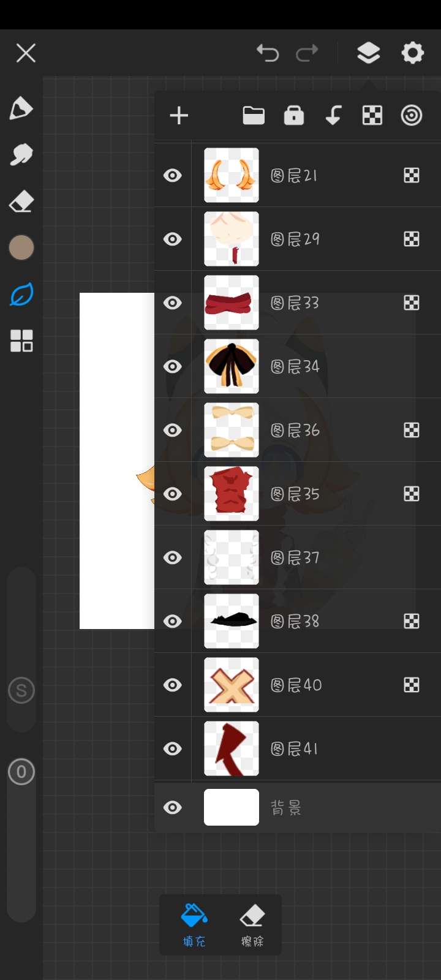Screen dimensions: 441x980
Task: Add a new layer with plus icon
Action: (179, 116)
